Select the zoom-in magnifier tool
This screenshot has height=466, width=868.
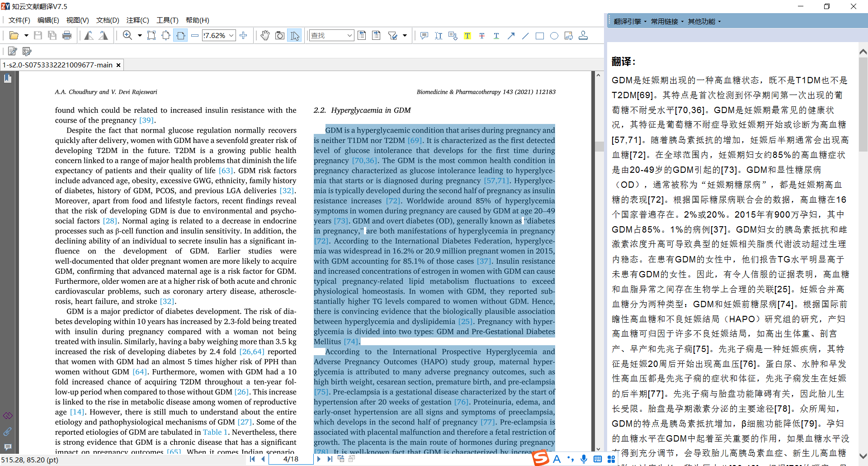pos(128,35)
